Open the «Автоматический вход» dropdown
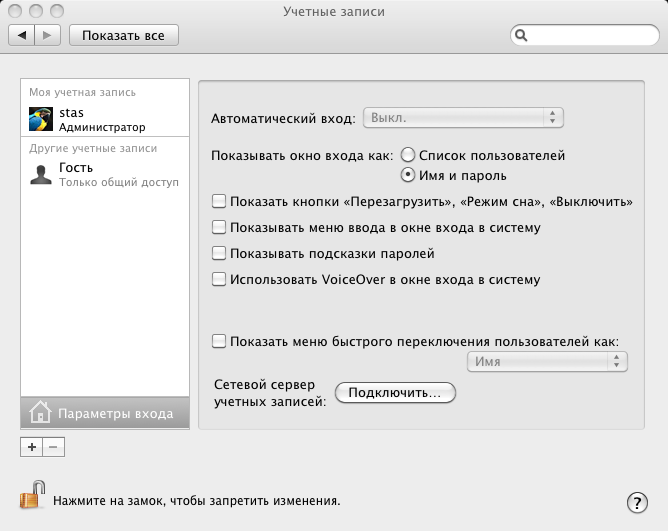 click(463, 118)
